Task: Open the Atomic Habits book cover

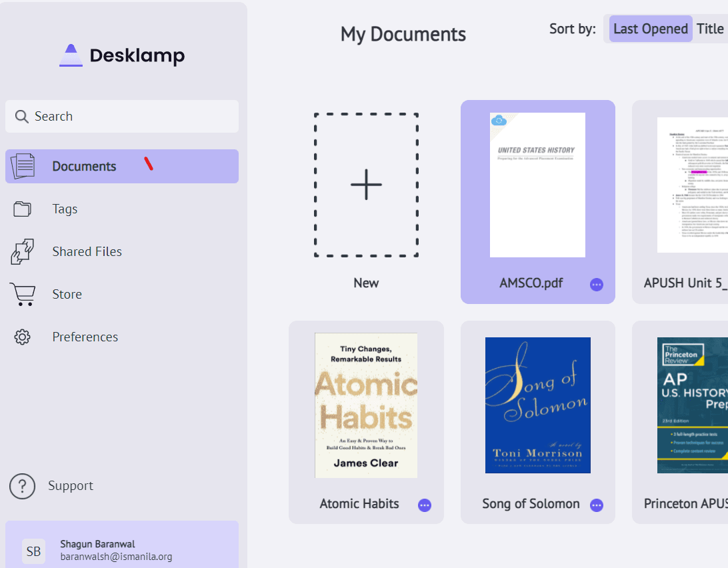Action: [x=366, y=405]
